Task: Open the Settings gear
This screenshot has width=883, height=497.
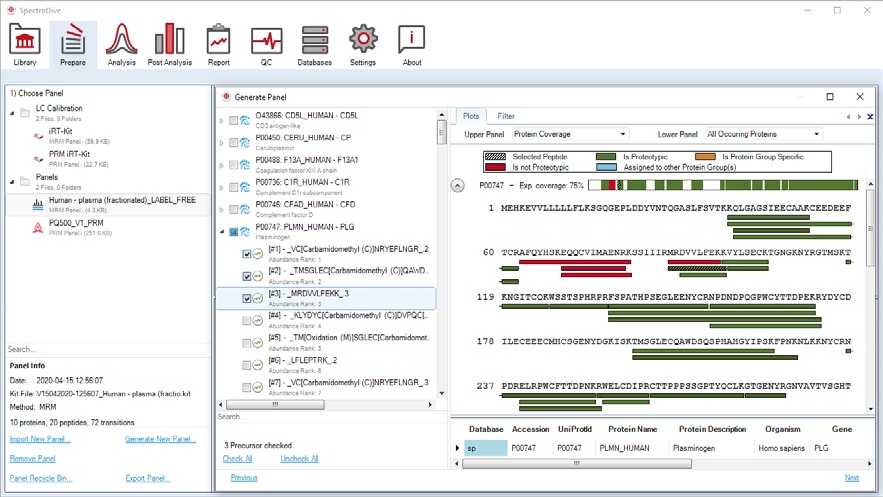Action: 363,45
